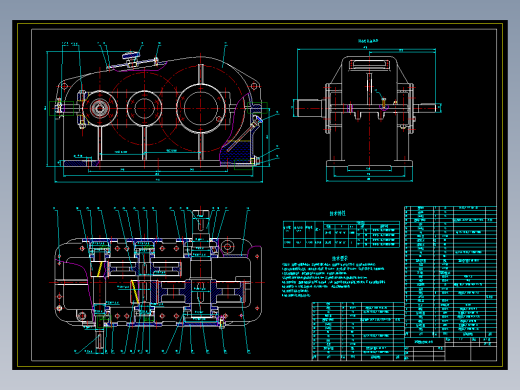520x390 pixels.
Task: Select the blue hatched oil sump section
Action: point(237,152)
